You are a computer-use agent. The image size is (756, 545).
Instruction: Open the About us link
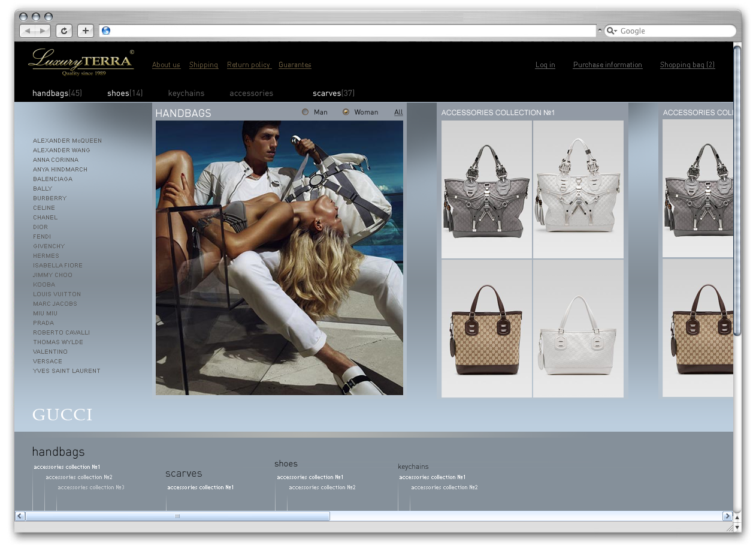[166, 65]
